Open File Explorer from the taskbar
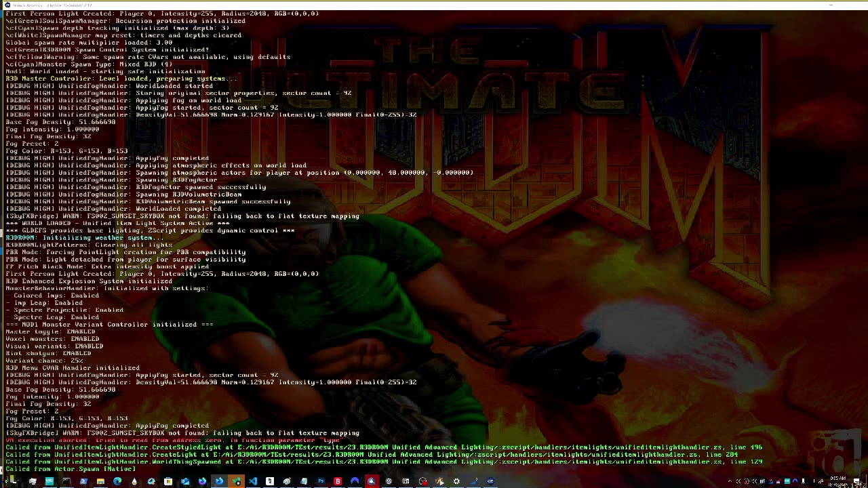 point(100,481)
